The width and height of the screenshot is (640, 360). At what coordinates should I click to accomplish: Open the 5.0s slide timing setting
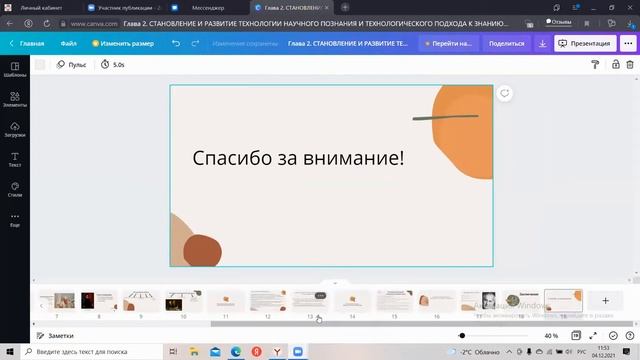point(113,64)
